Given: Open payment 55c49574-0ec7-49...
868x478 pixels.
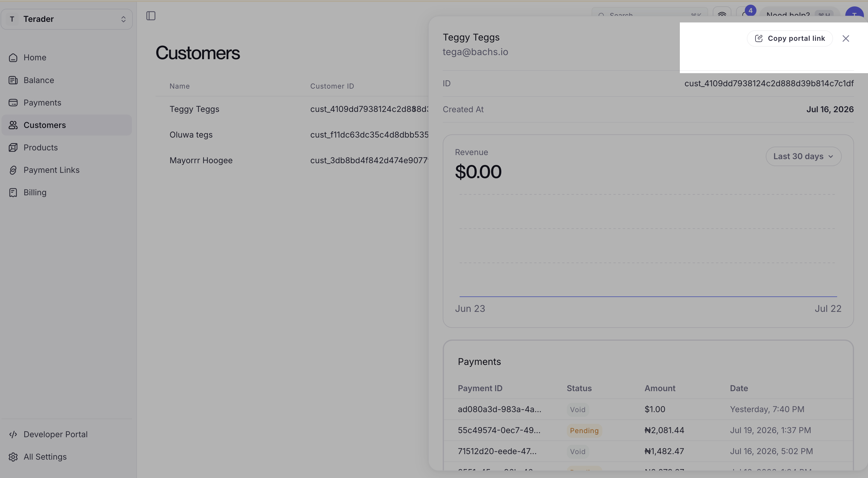Looking at the screenshot, I should (499, 430).
